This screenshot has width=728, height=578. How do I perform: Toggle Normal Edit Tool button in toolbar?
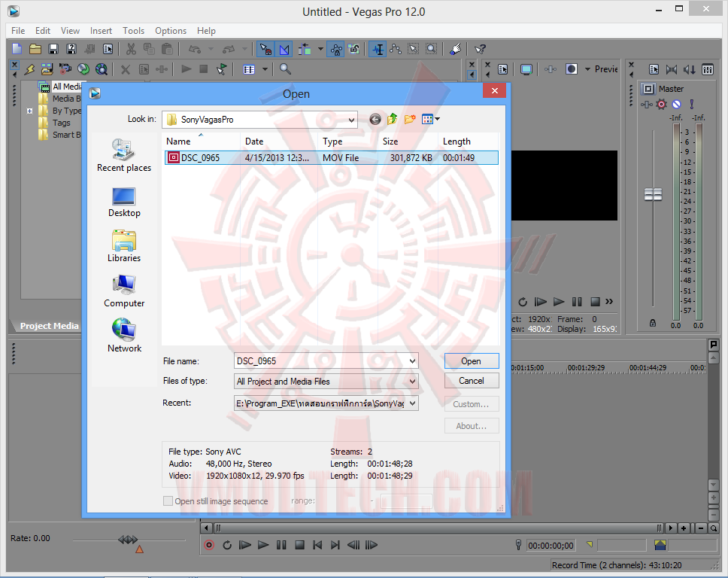click(x=378, y=49)
